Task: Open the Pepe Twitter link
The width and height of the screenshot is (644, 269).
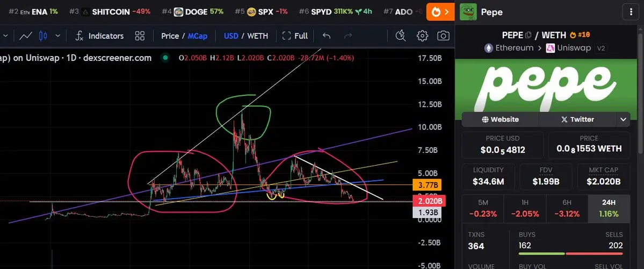Action: [x=577, y=119]
